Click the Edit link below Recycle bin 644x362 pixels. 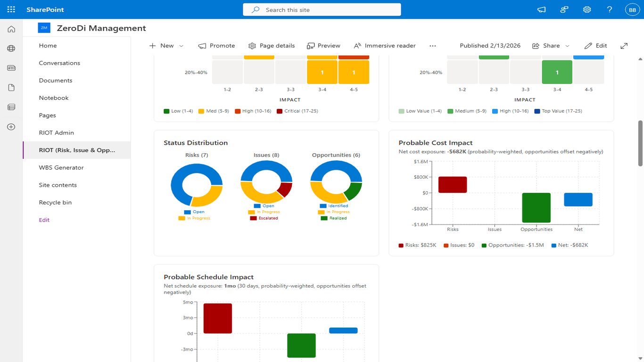tap(44, 220)
